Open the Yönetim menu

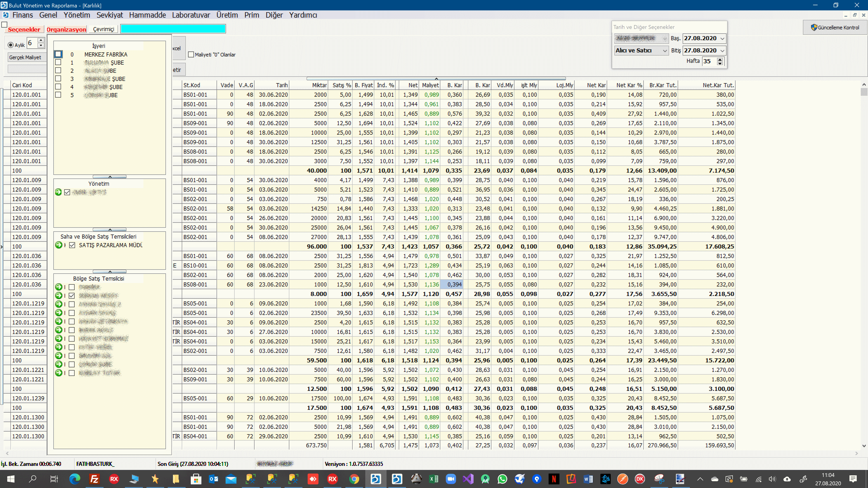(77, 15)
